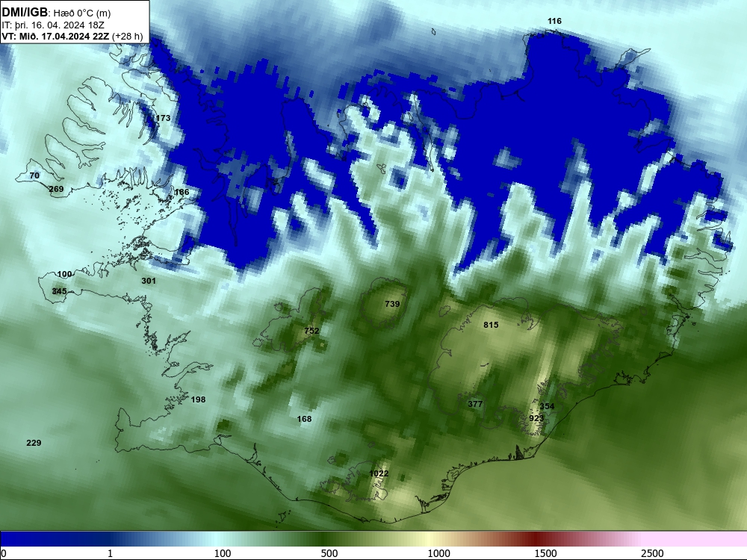Select the IT initialization time line

53,25
